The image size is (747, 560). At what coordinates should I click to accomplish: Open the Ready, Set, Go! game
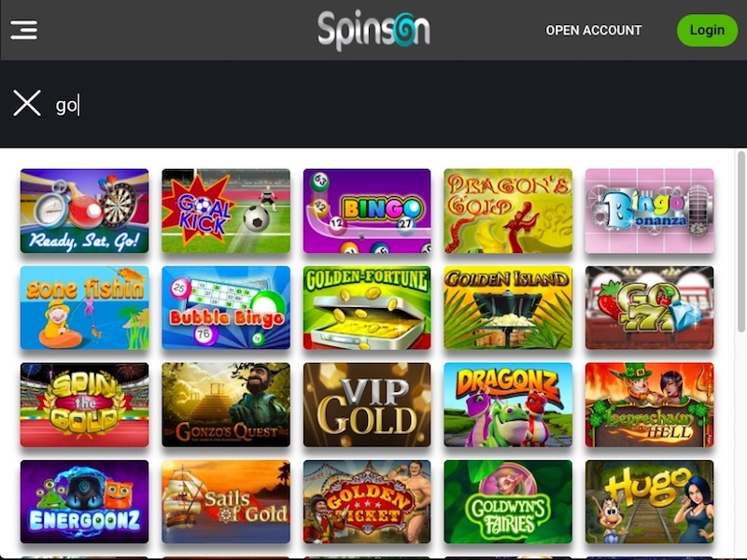[84, 211]
